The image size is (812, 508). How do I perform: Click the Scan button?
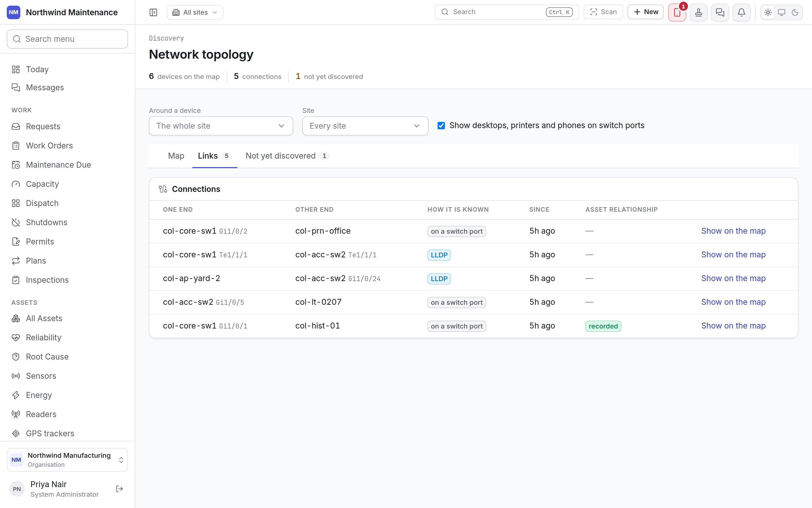click(603, 12)
